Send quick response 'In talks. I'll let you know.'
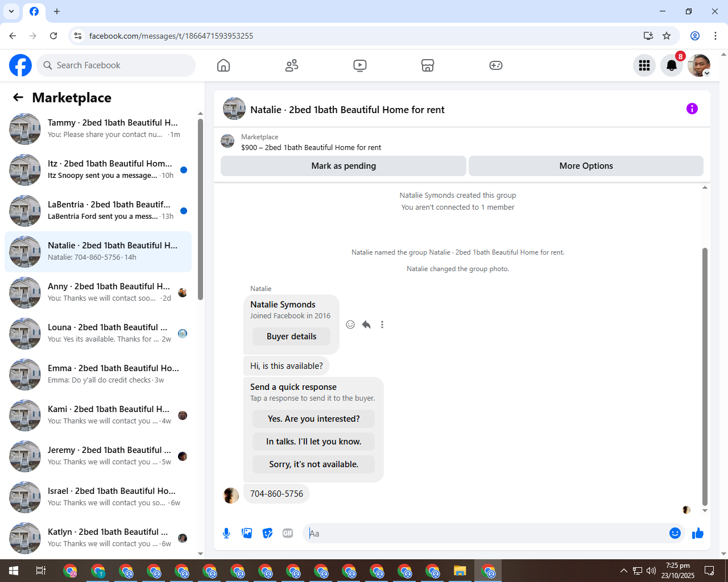The width and height of the screenshot is (728, 582). pyautogui.click(x=313, y=442)
